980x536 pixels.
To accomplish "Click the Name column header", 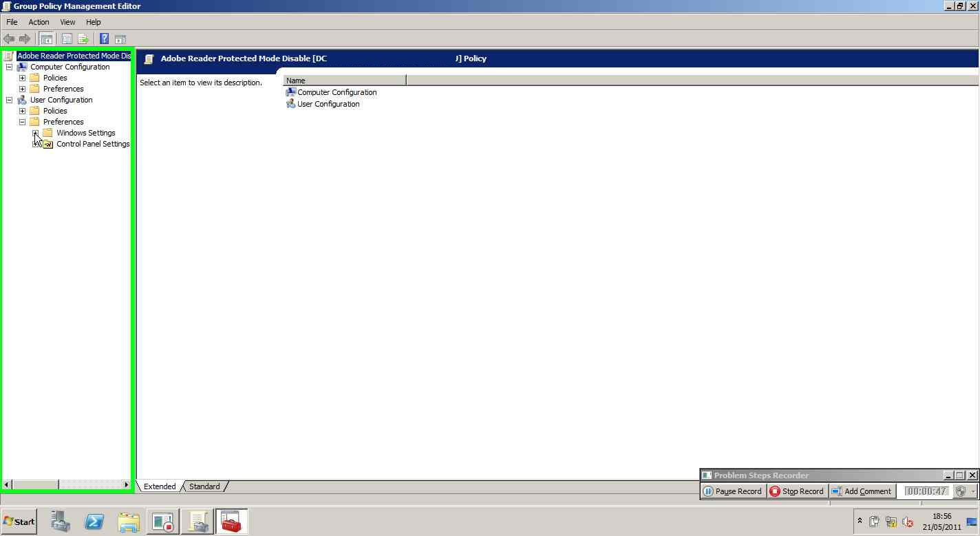I will (345, 81).
